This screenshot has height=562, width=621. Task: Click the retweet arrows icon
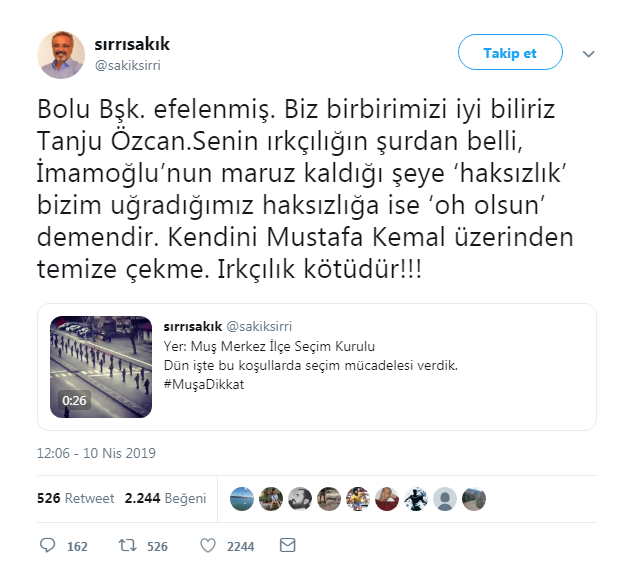[x=128, y=545]
